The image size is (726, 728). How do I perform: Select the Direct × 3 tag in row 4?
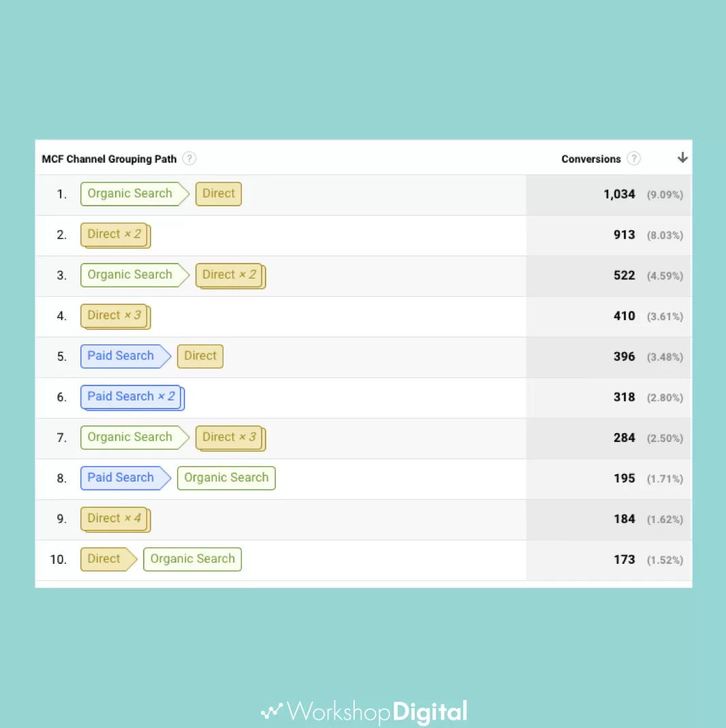click(116, 316)
